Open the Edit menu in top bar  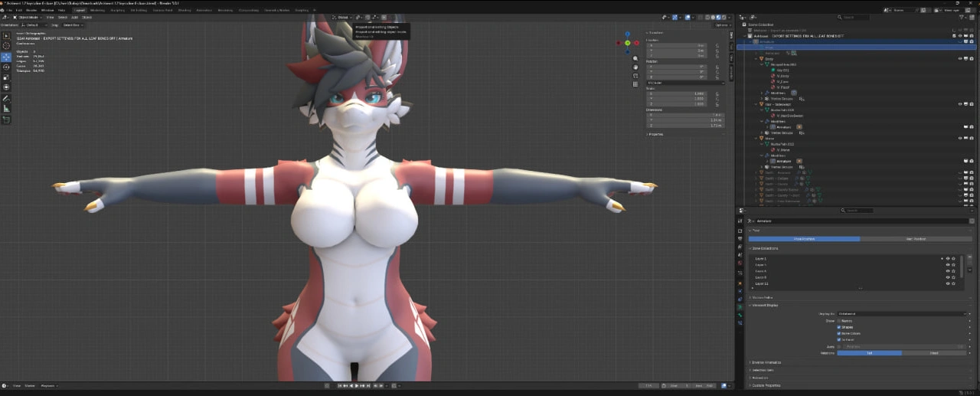pyautogui.click(x=19, y=10)
